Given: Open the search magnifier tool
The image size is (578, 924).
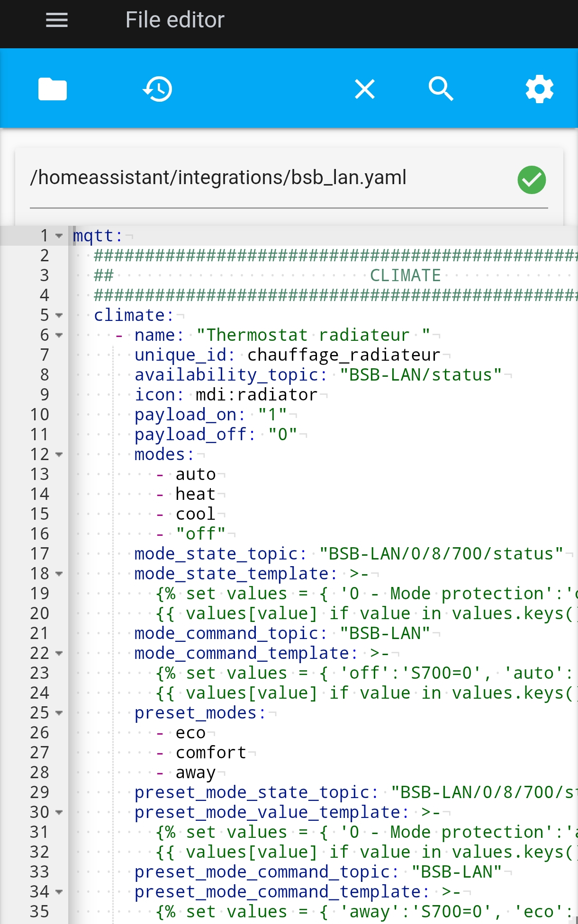Looking at the screenshot, I should point(441,89).
